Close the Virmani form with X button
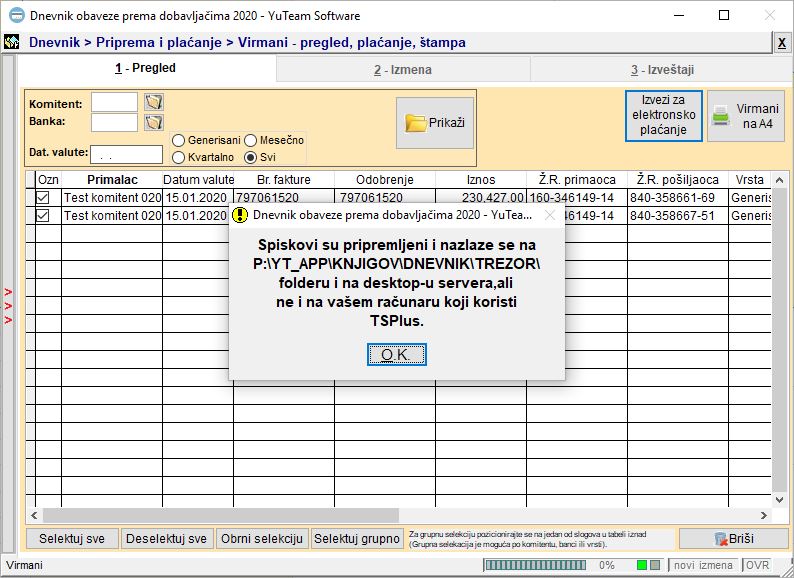 782,43
